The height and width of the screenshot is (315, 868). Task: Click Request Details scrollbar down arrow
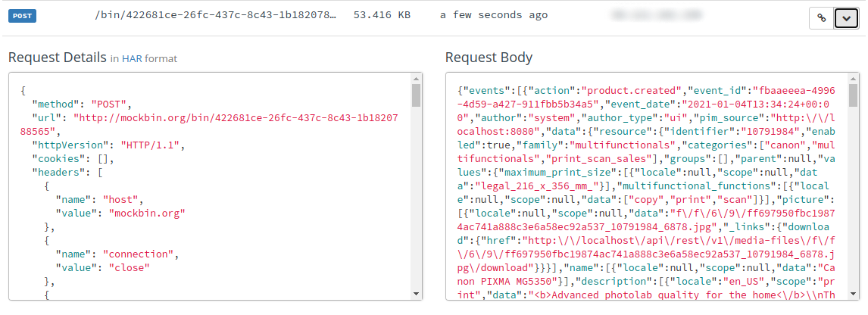[x=417, y=294]
